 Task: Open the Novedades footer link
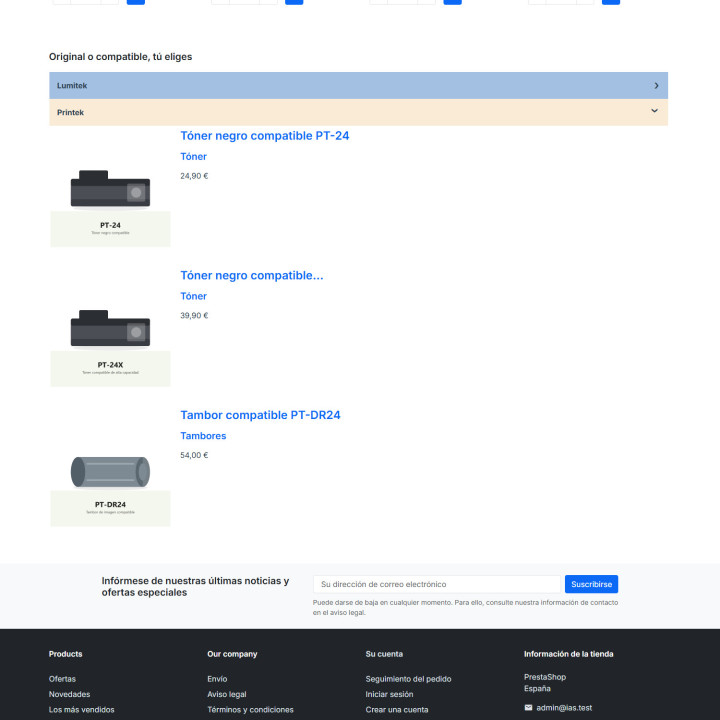[69, 694]
